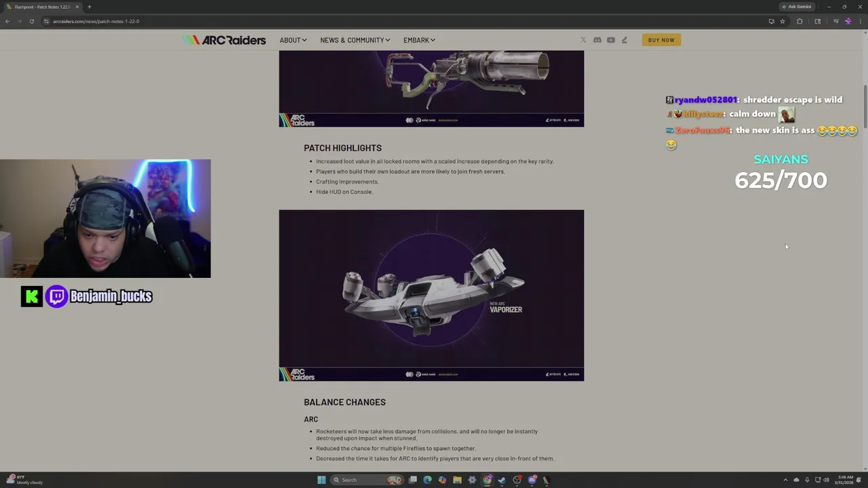The height and width of the screenshot is (488, 868).
Task: Click the address bar URL
Action: tap(96, 21)
